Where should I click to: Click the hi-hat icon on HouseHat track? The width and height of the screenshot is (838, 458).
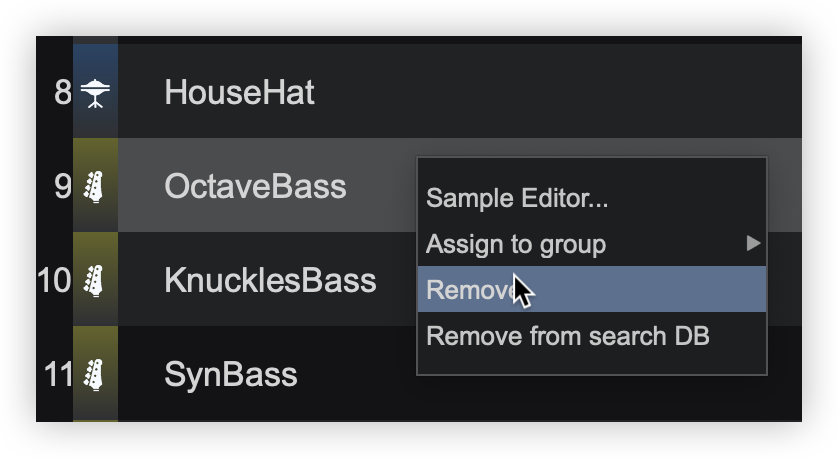95,93
